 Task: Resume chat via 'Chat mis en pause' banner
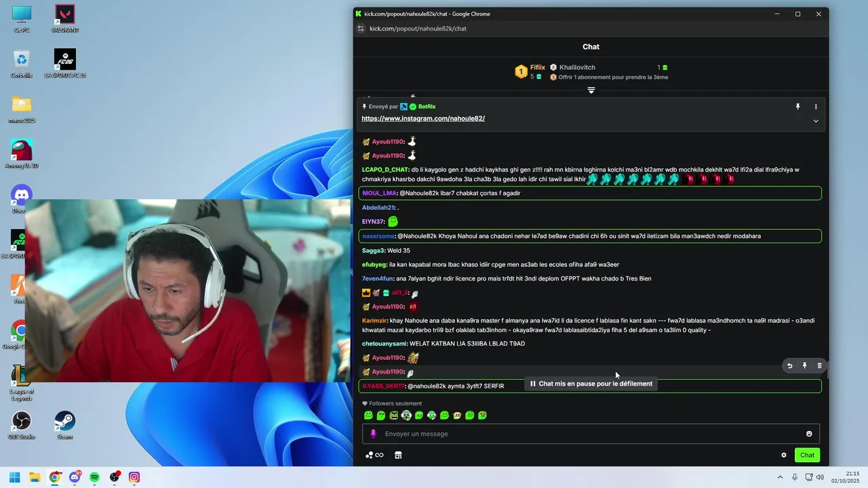591,384
